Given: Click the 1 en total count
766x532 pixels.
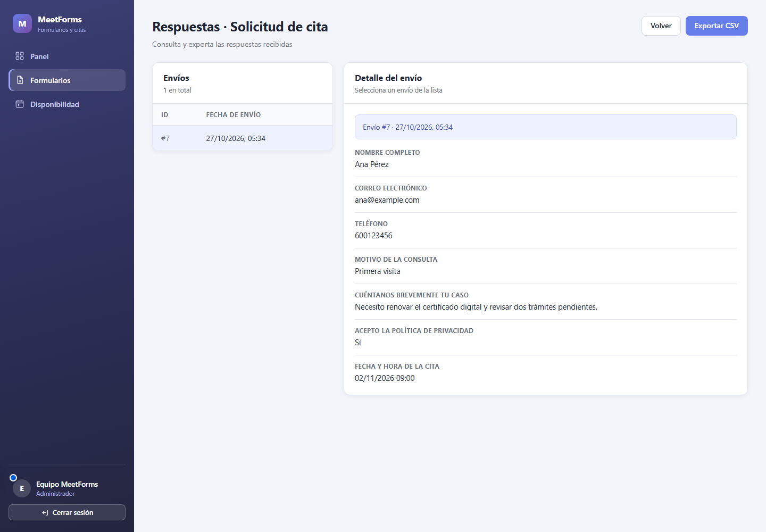Looking at the screenshot, I should coord(177,90).
